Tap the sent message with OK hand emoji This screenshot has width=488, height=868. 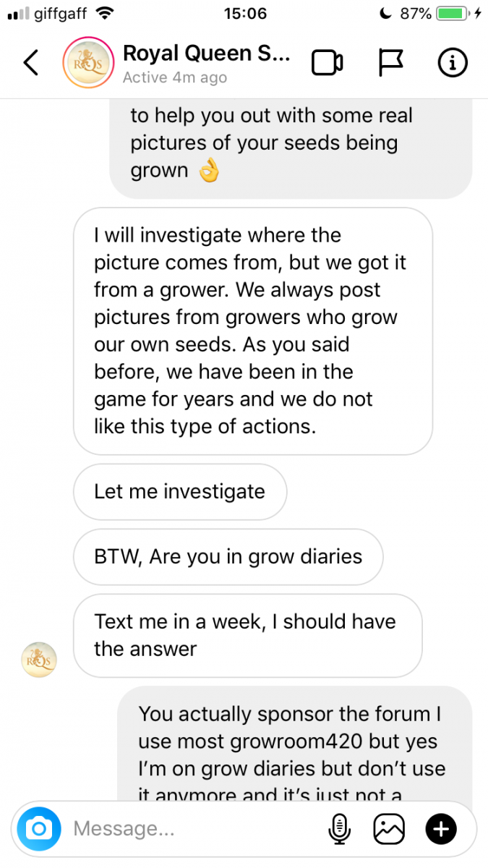pos(290,143)
